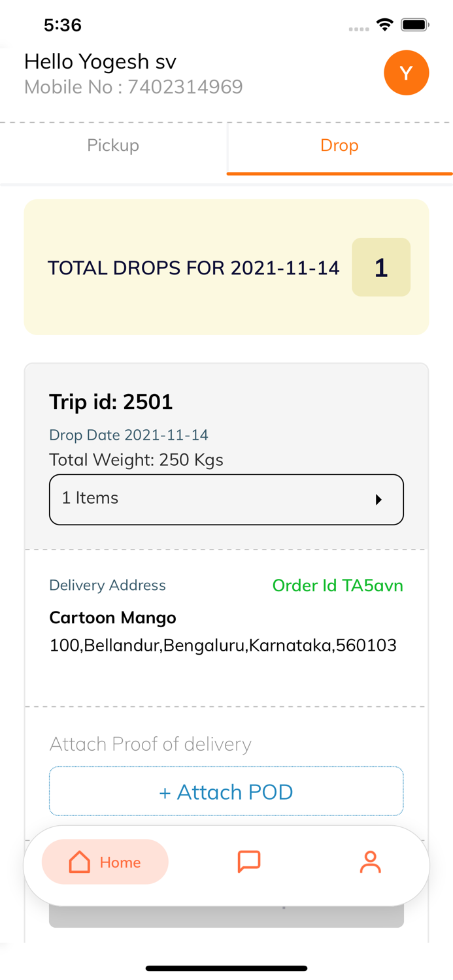Tap the Wi-Fi icon in status bar
Viewport: 453px width, 980px height.
click(x=384, y=24)
